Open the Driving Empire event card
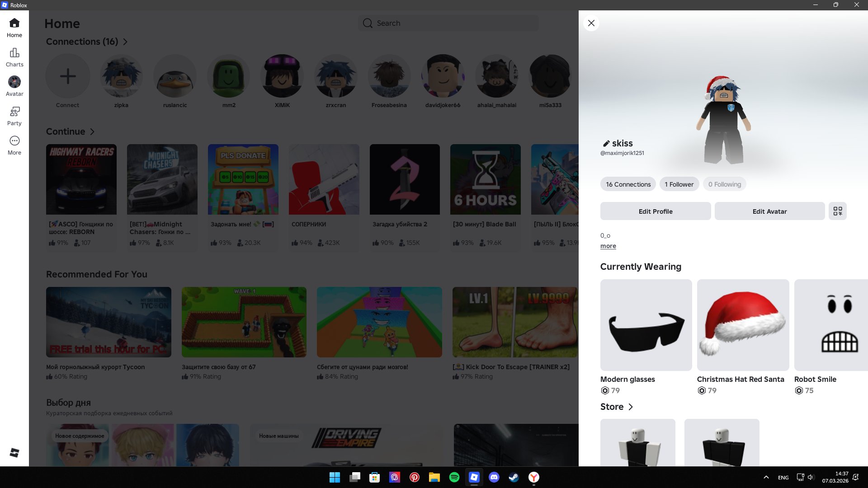Image resolution: width=868 pixels, height=488 pixels. tap(347, 445)
